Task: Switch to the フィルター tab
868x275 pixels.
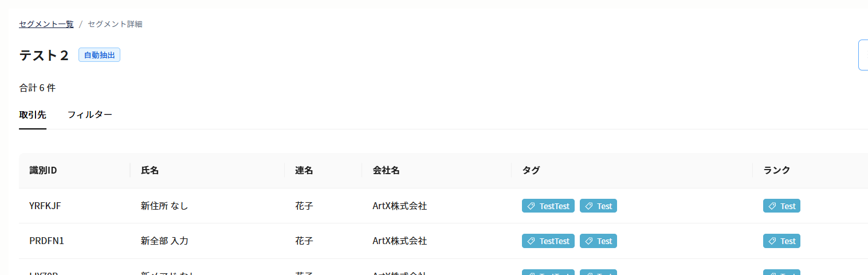Action: click(x=89, y=115)
